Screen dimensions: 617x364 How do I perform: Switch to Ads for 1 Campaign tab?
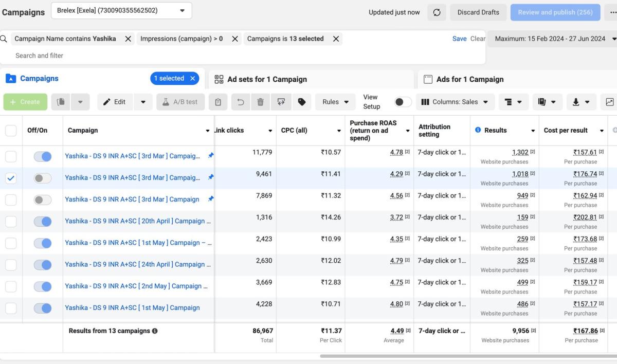(469, 79)
